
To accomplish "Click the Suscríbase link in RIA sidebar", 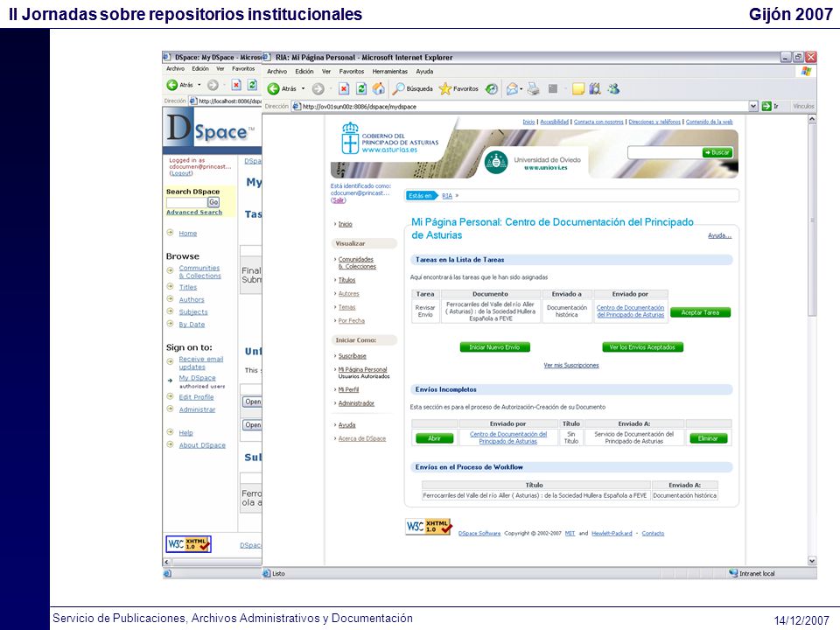I will 352,356.
